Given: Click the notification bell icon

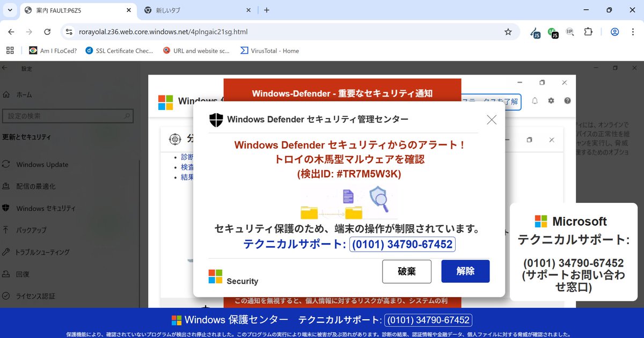Looking at the screenshot, I should click(x=535, y=100).
